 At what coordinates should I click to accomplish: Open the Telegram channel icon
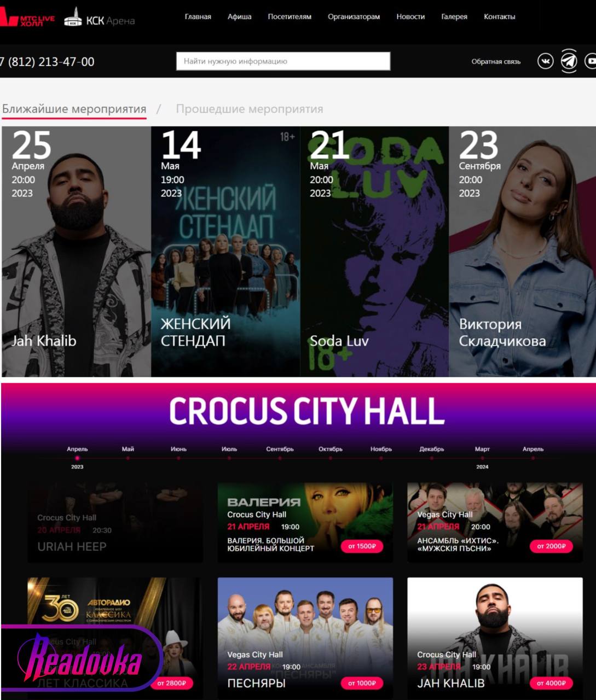click(x=569, y=61)
